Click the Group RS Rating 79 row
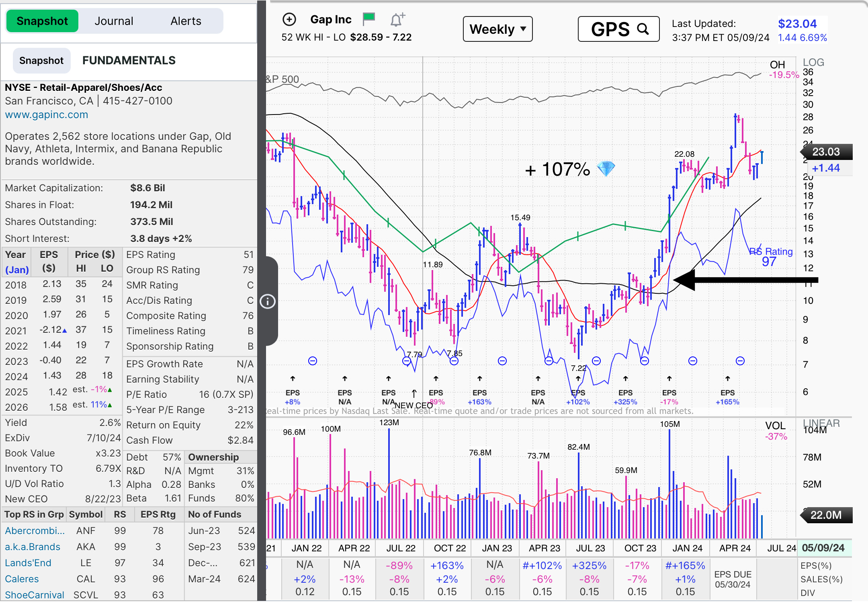The image size is (868, 604). point(190,270)
